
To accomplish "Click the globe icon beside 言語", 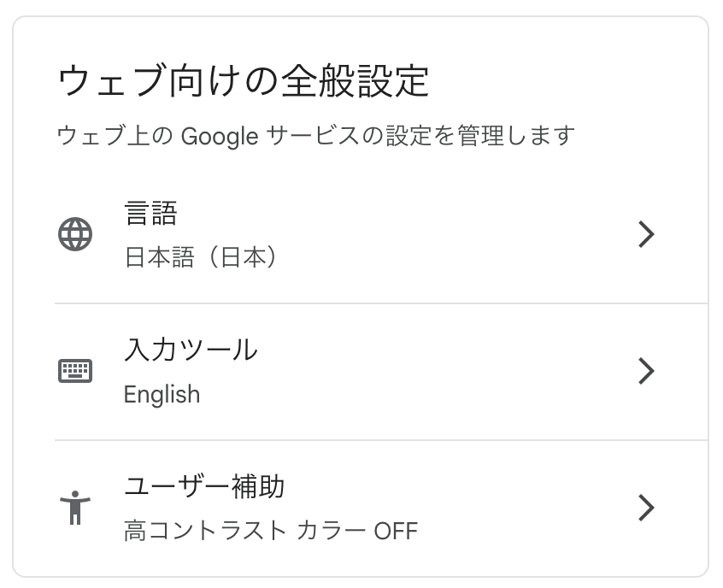I will coord(75,233).
